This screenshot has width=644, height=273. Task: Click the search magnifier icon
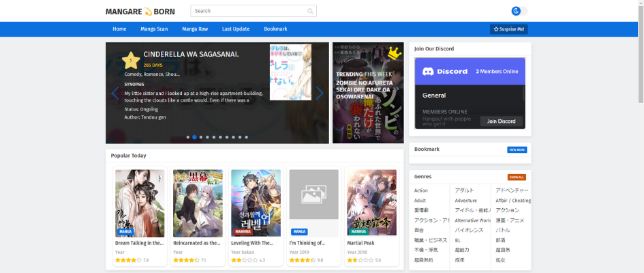point(311,11)
